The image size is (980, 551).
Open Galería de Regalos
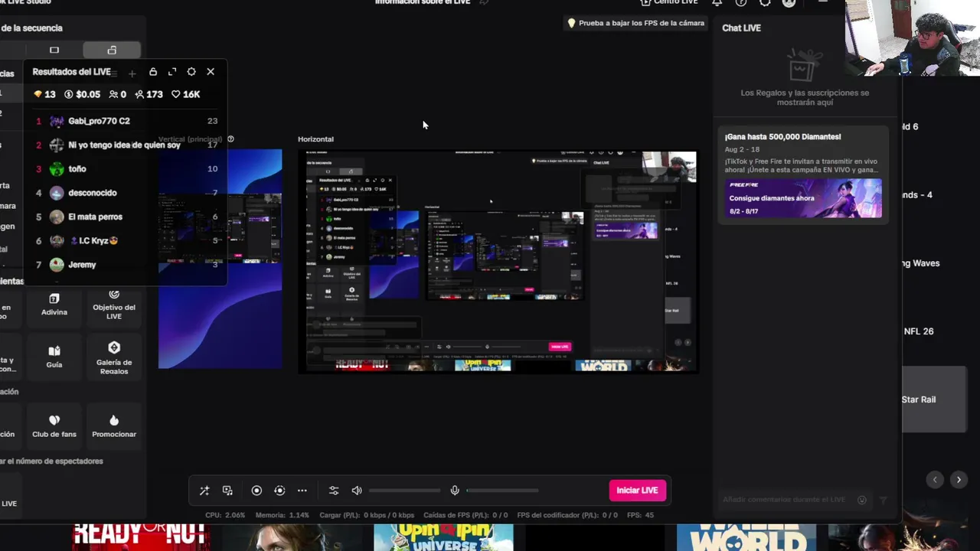pyautogui.click(x=114, y=357)
